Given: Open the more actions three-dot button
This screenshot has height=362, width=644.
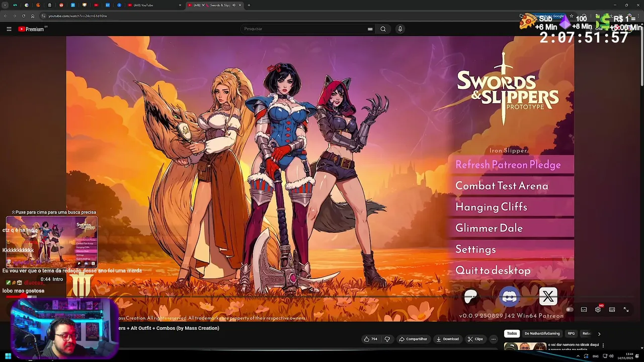Looking at the screenshot, I should pos(494,339).
